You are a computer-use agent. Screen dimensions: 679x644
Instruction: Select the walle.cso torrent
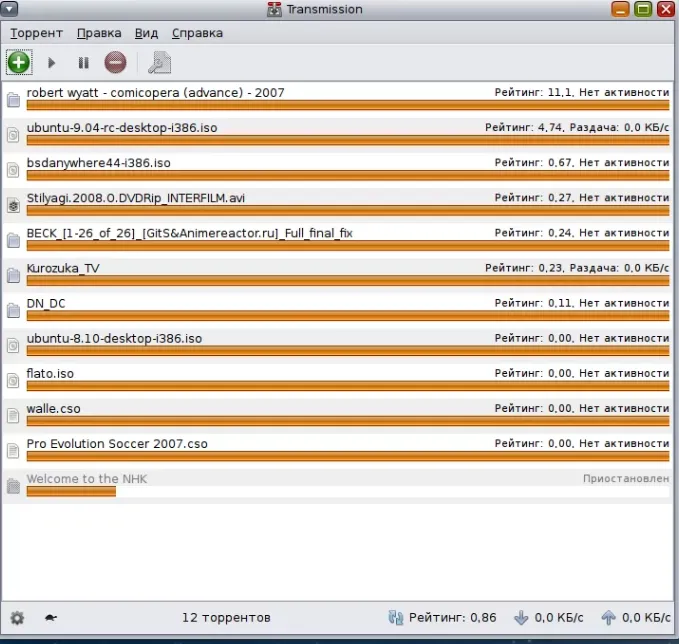tap(338, 415)
